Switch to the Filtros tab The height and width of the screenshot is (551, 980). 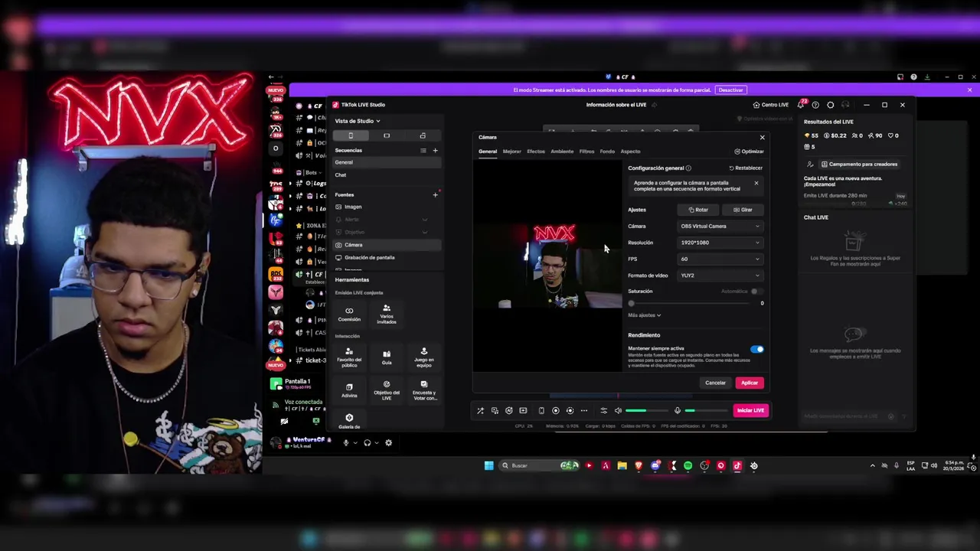point(586,152)
